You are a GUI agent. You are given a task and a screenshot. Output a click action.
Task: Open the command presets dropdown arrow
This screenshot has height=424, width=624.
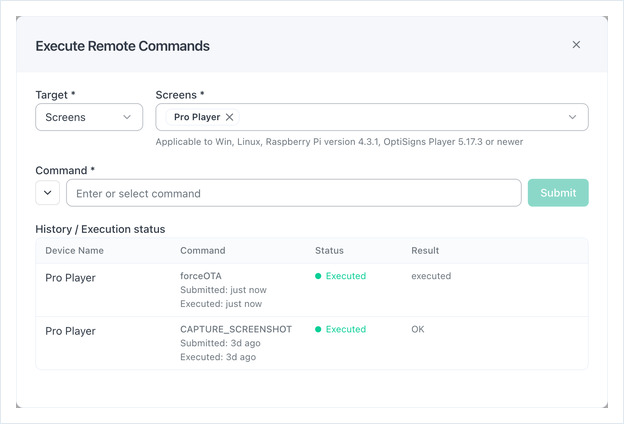click(47, 193)
